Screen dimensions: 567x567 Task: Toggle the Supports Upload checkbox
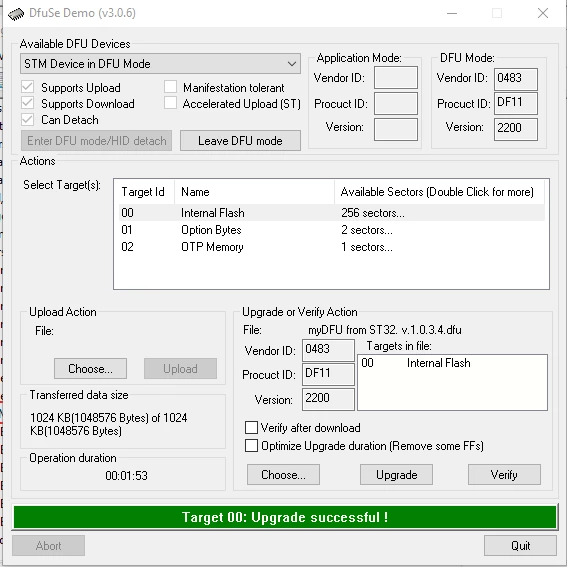[x=27, y=87]
